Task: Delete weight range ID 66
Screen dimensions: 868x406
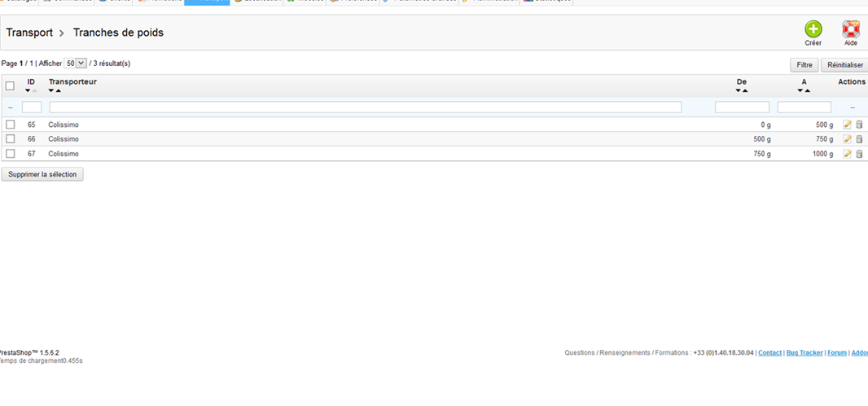Action: [x=859, y=139]
